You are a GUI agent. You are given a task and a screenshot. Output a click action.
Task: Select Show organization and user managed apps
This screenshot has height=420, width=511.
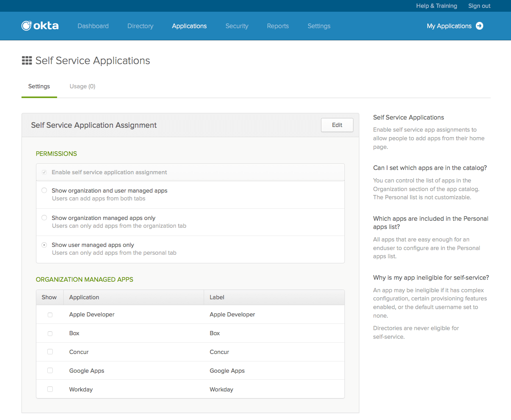(x=44, y=191)
